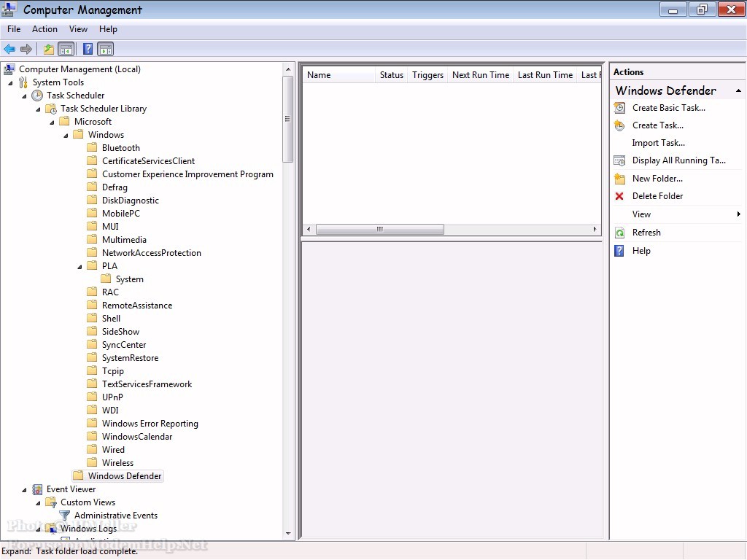The image size is (747, 560).
Task: Select Administrative Events tree item
Action: 116,516
